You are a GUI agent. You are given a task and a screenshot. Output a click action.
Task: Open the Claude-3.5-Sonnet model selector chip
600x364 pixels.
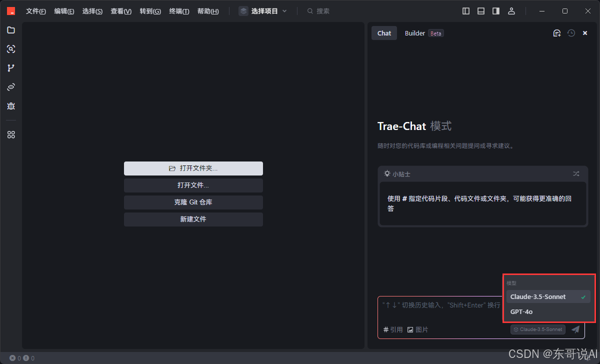pyautogui.click(x=538, y=329)
